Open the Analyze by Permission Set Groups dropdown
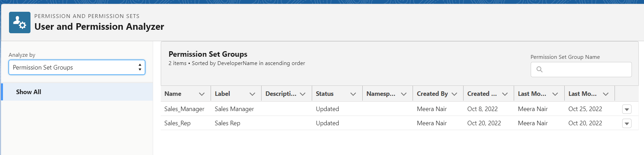The height and width of the screenshot is (155, 644). 77,67
